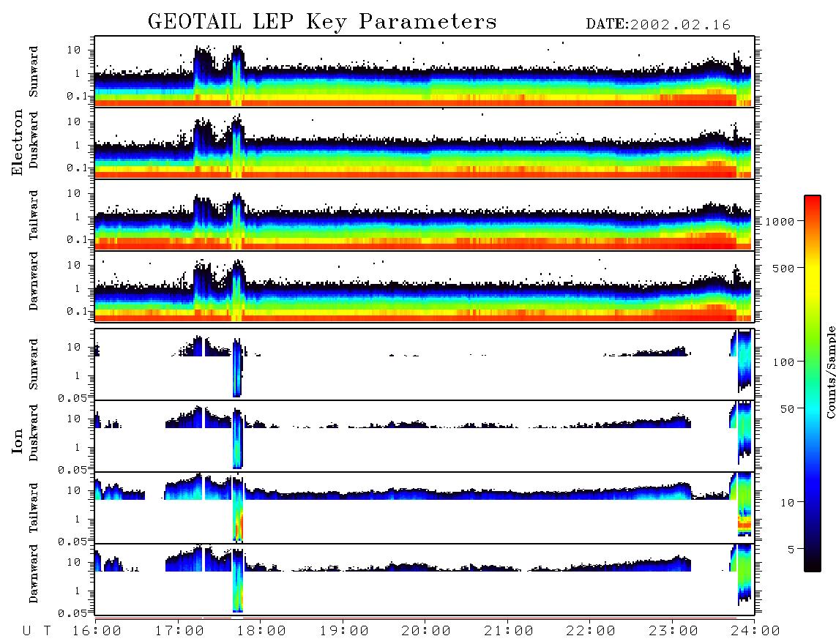Click the '1000' color scale value
The height and width of the screenshot is (644, 836).
(780, 222)
